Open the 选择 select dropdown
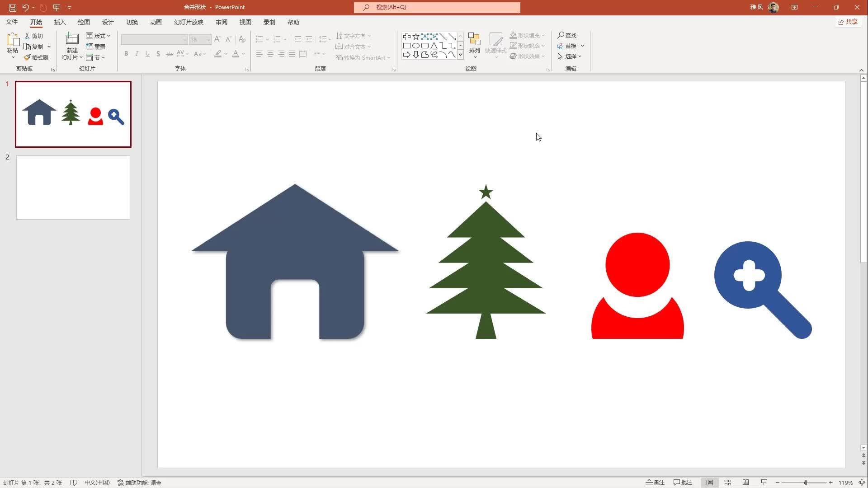 pos(570,56)
